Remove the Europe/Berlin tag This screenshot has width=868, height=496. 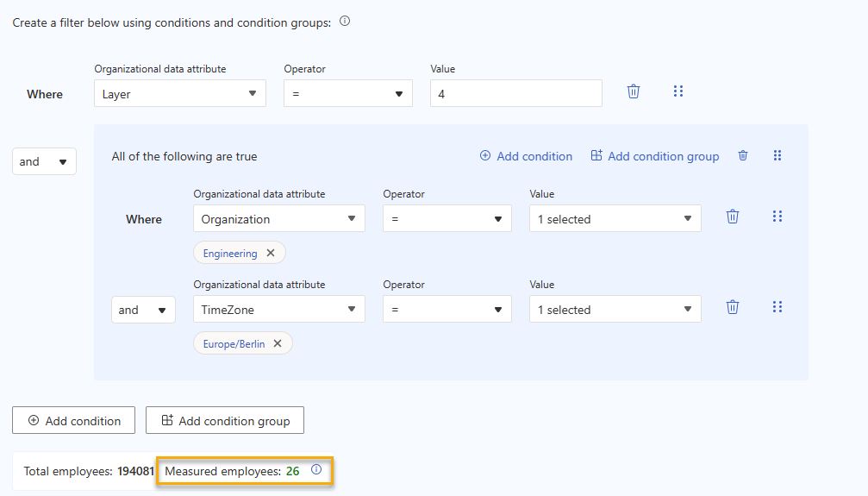click(278, 343)
